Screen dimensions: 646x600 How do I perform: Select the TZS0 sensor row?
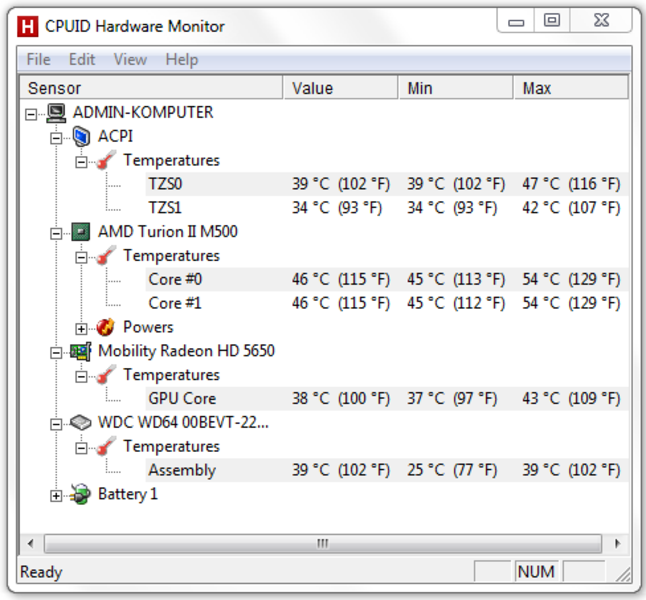[386, 184]
